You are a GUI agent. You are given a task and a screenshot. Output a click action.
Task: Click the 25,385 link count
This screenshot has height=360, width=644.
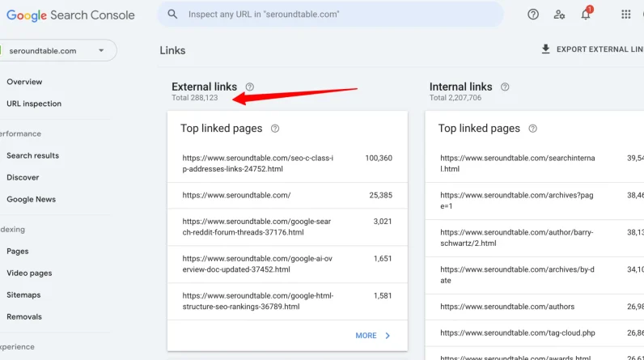381,195
